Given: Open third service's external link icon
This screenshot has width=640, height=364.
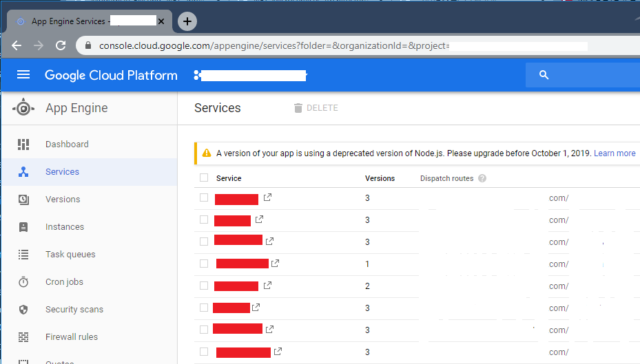Looking at the screenshot, I should point(269,242).
